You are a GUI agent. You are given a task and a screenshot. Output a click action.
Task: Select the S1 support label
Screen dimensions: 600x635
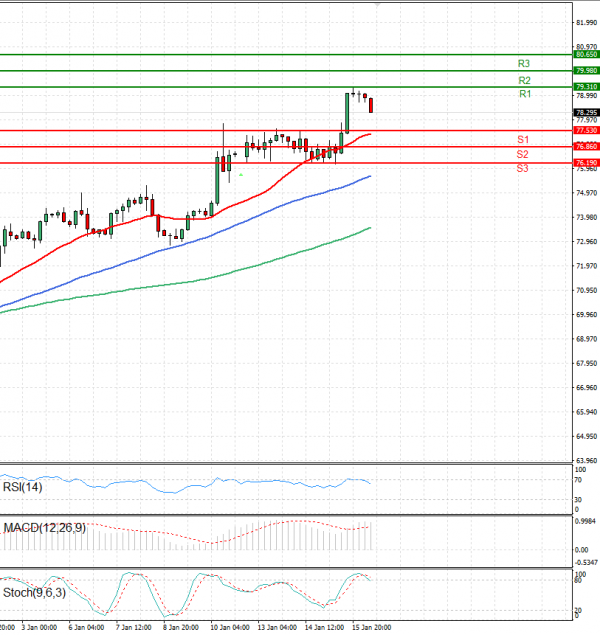(x=523, y=139)
